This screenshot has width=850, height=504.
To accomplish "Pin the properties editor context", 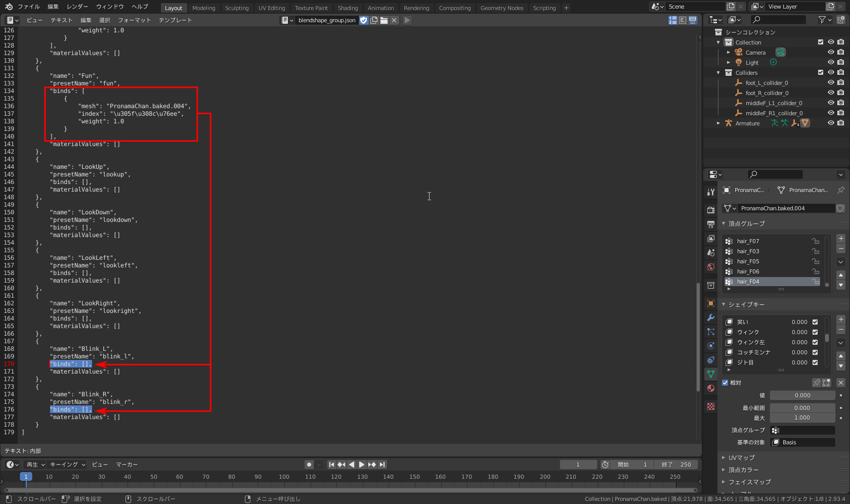I will [x=841, y=190].
